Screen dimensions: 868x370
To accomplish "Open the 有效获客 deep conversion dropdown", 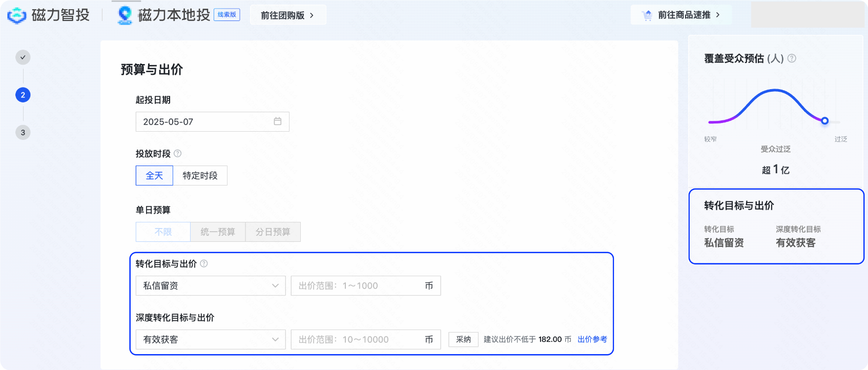I will pyautogui.click(x=211, y=339).
